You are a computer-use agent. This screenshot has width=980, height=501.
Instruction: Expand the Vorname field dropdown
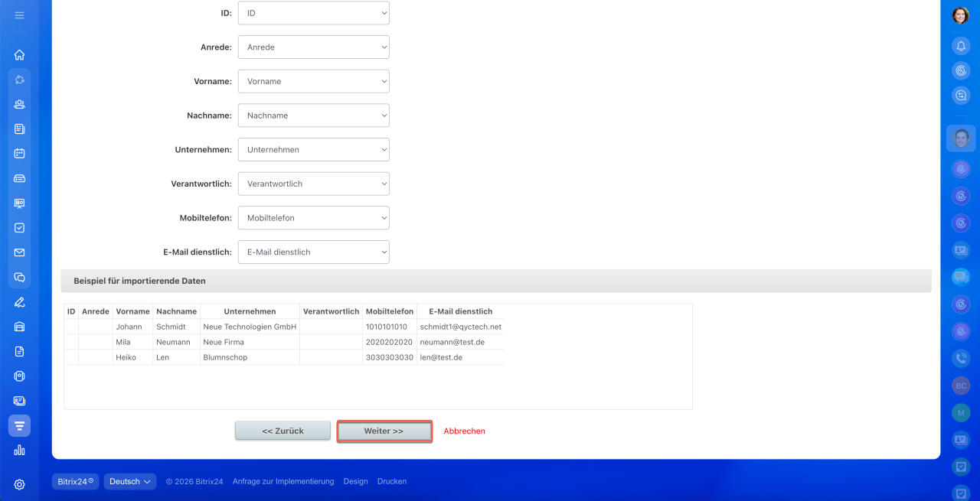click(313, 81)
